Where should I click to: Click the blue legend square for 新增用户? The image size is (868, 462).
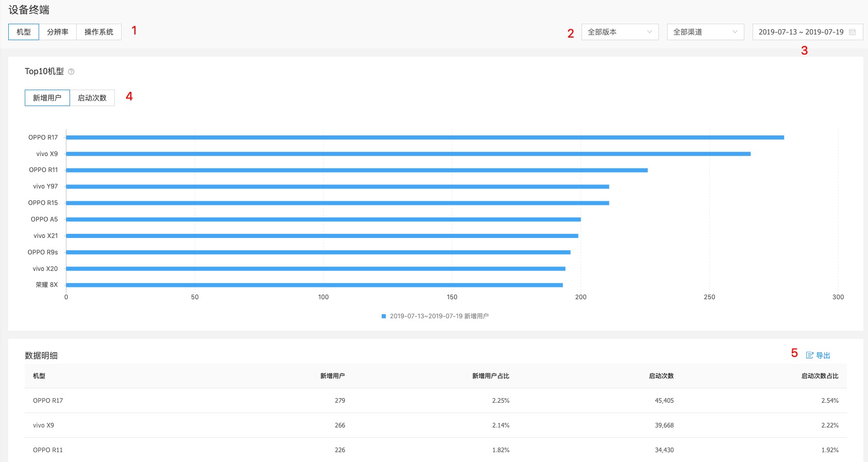(x=383, y=316)
